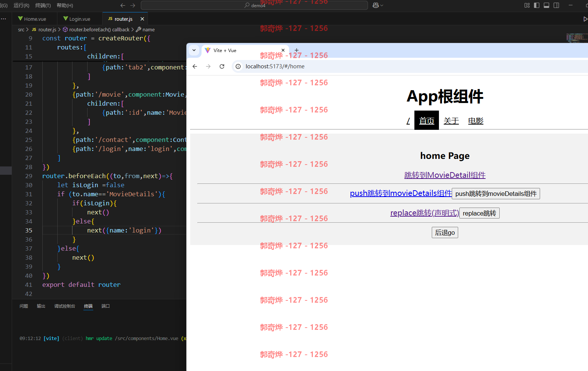This screenshot has height=371, width=588.
Task: Close the router.js editor tab
Action: pos(142,19)
